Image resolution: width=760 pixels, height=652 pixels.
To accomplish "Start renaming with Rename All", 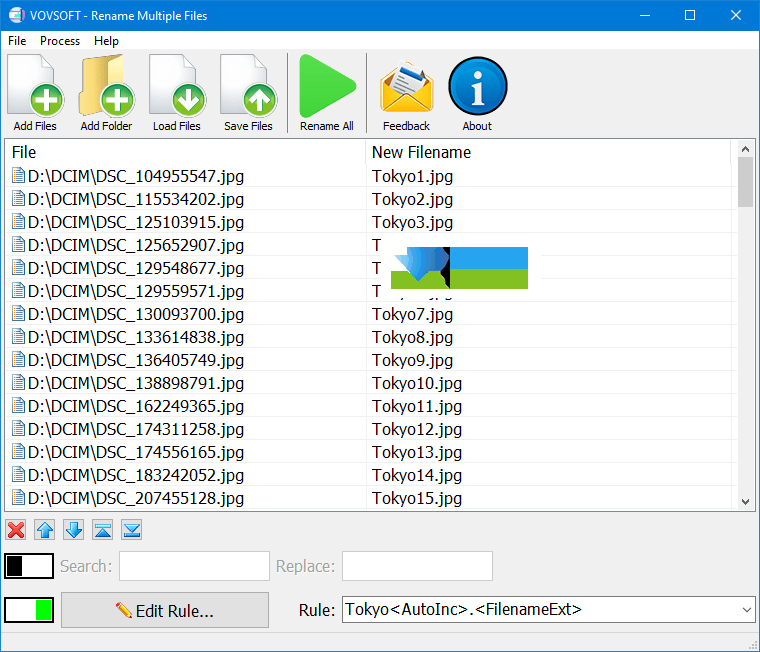I will [327, 93].
